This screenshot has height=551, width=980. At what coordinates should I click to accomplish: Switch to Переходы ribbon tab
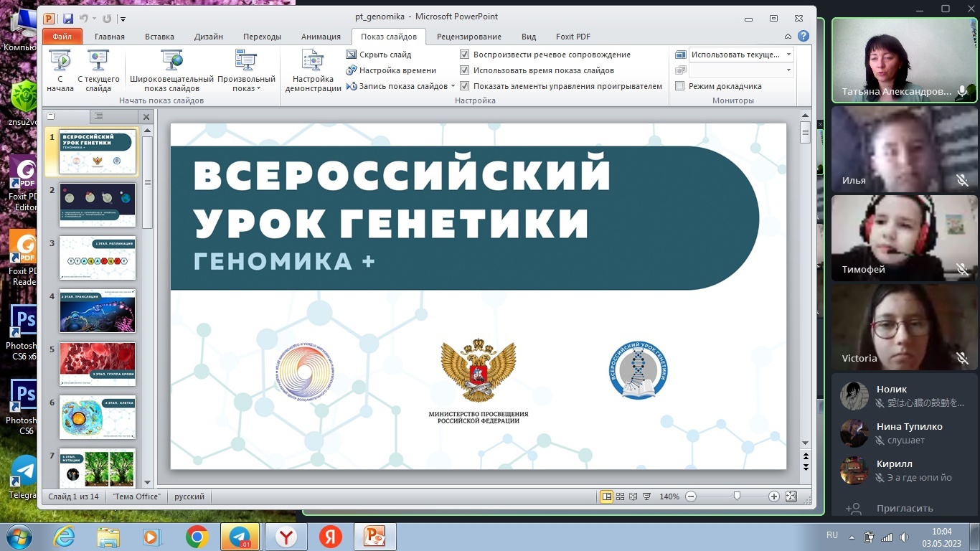point(262,37)
